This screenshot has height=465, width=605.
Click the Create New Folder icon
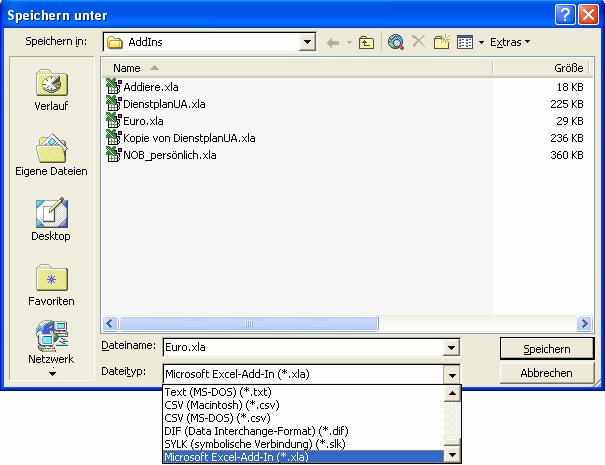point(442,42)
